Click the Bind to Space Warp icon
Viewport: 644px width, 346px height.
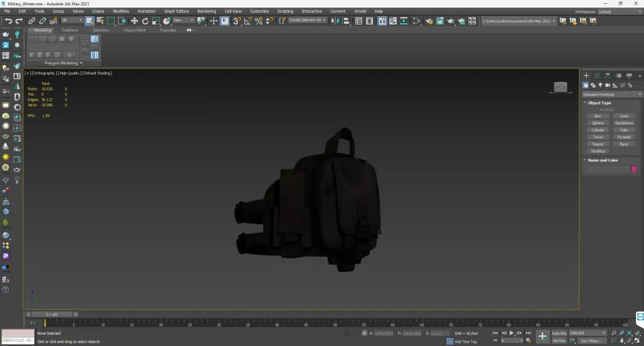[x=53, y=21]
